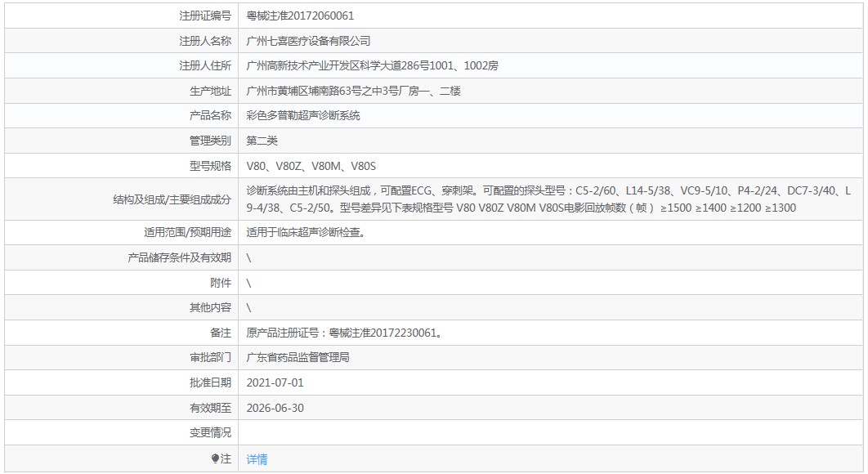Image resolution: width=868 pixels, height=474 pixels.
Task: Open the 详情 link in the 注 row
Action: (x=257, y=459)
